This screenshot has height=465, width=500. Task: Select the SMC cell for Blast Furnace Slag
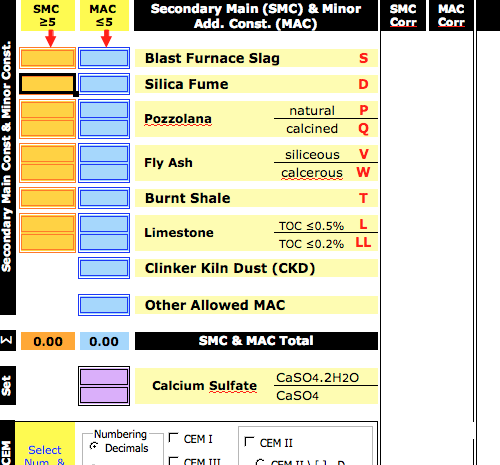[48, 58]
